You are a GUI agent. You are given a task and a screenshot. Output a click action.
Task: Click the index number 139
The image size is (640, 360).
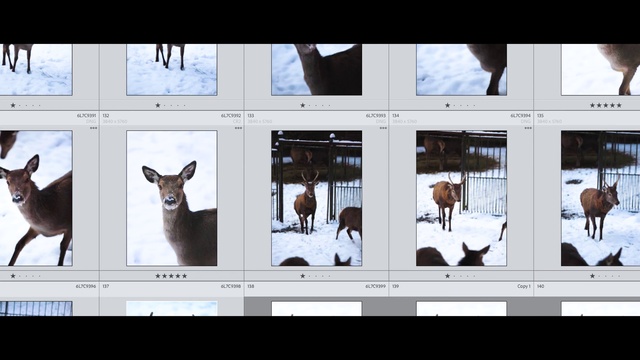[396, 287]
